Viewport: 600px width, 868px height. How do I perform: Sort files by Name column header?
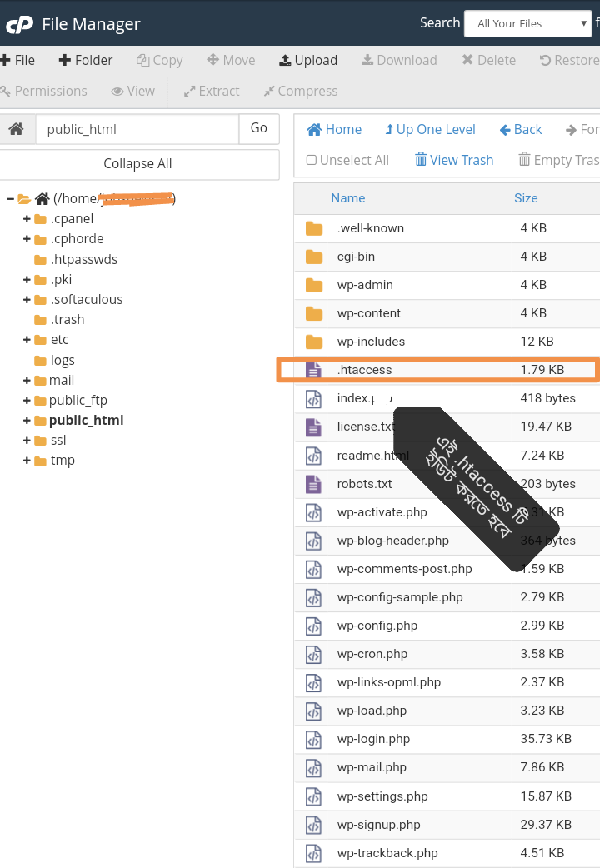tap(347, 198)
